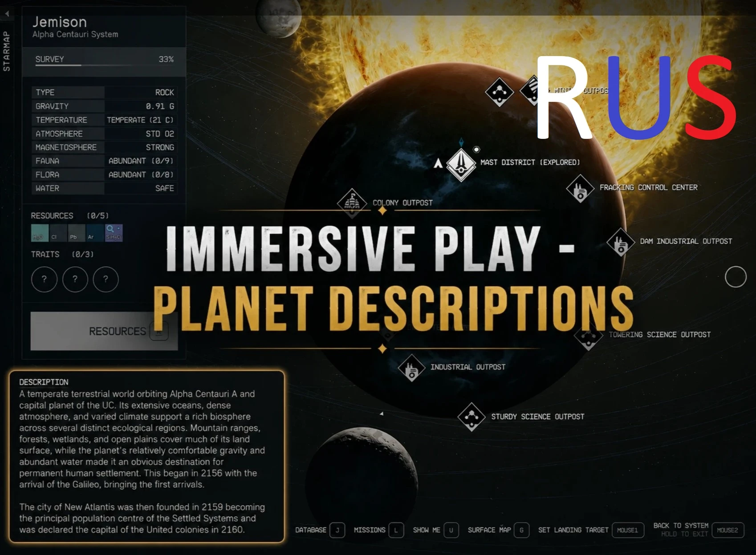Select the SiH3Cl resource swatch
The image size is (756, 555).
pos(114,233)
